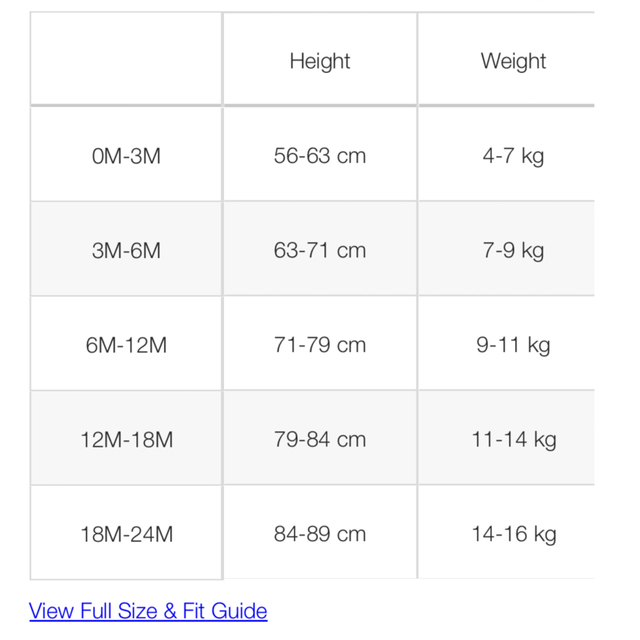Click the word Guide in the link

pyautogui.click(x=239, y=612)
